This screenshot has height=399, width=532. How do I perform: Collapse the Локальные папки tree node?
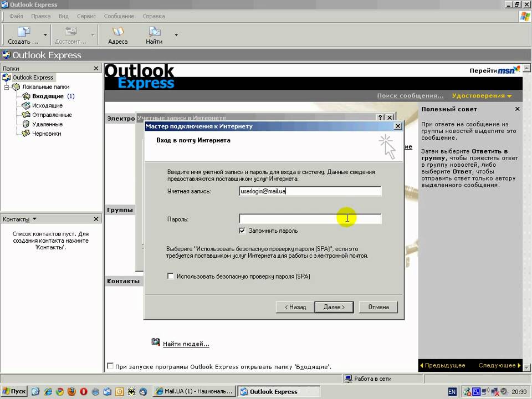point(7,87)
